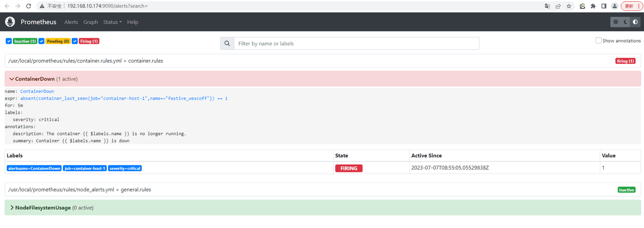Expand the NodeFilesystemUsage alert rule

[x=322, y=207]
